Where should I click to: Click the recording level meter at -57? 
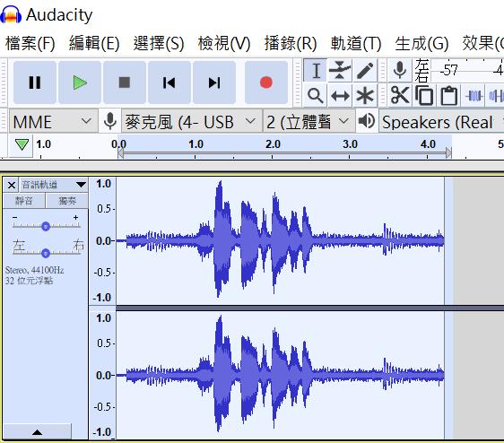(x=448, y=70)
